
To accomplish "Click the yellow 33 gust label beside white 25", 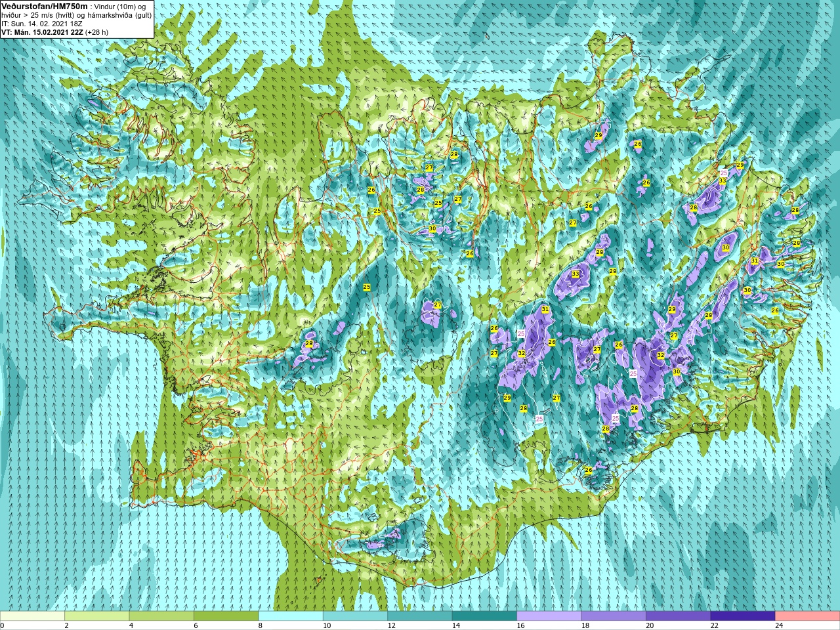I will point(723,180).
